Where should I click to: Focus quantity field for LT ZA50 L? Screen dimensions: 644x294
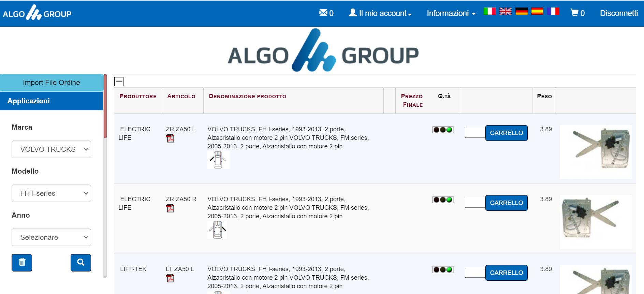pyautogui.click(x=475, y=273)
